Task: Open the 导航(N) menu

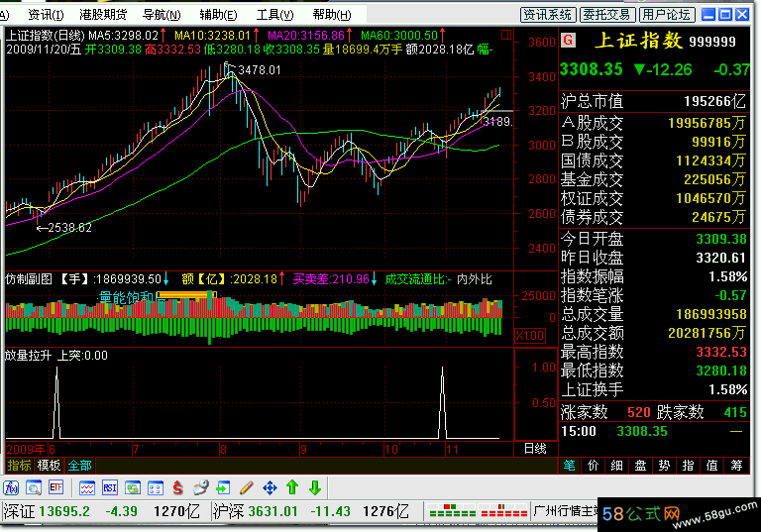Action: coord(162,15)
